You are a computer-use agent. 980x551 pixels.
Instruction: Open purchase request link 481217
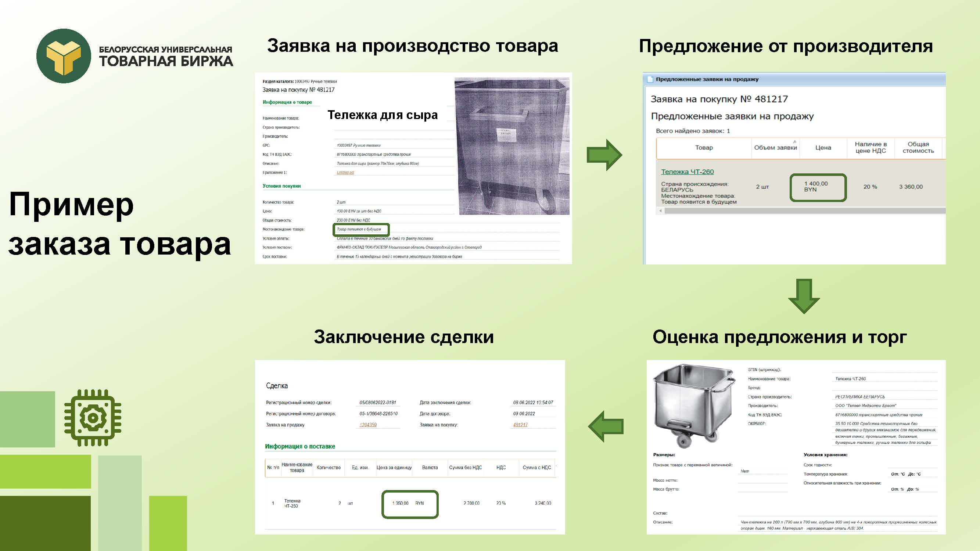click(520, 425)
